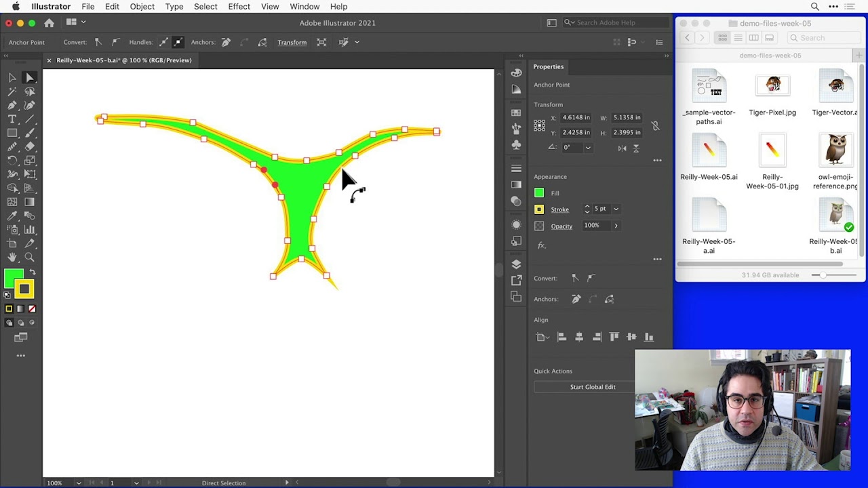Click the fx add effect button
The image size is (868, 488).
[x=541, y=245]
